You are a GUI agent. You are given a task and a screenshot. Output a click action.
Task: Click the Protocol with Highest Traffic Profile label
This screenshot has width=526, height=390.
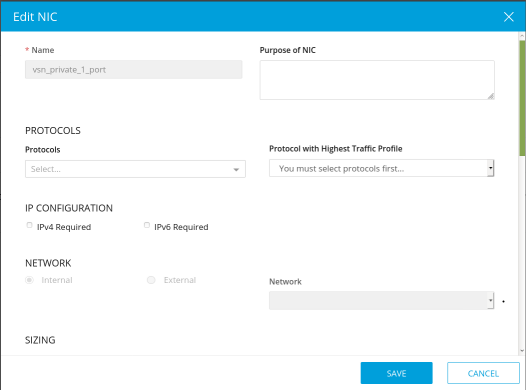click(335, 149)
